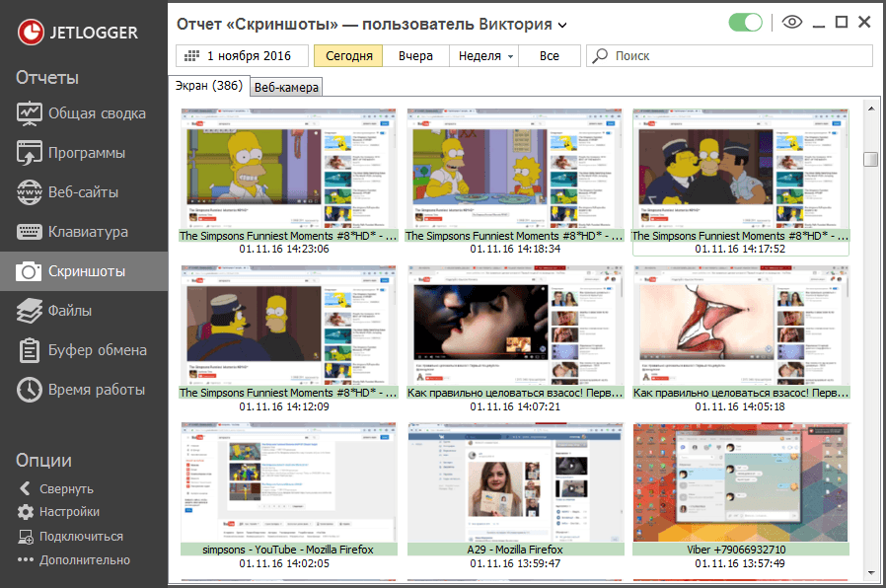The image size is (886, 588).
Task: Expand the Дополнительно options
Action: tap(73, 560)
